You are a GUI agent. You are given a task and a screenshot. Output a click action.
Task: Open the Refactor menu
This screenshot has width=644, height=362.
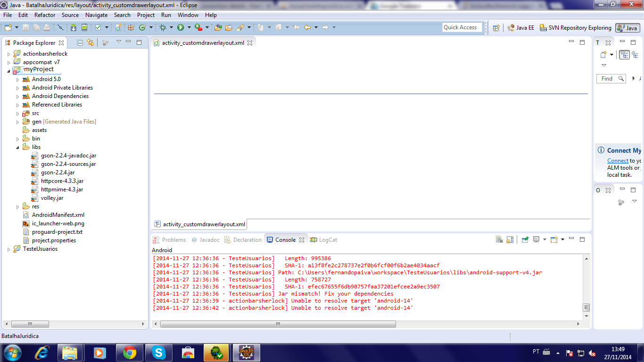click(45, 15)
